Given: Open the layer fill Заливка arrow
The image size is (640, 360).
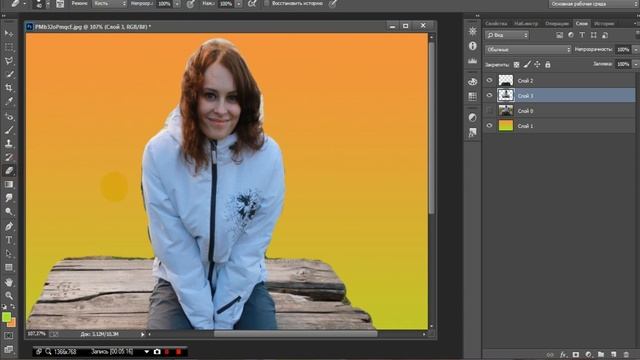Looking at the screenshot, I should click(635, 64).
